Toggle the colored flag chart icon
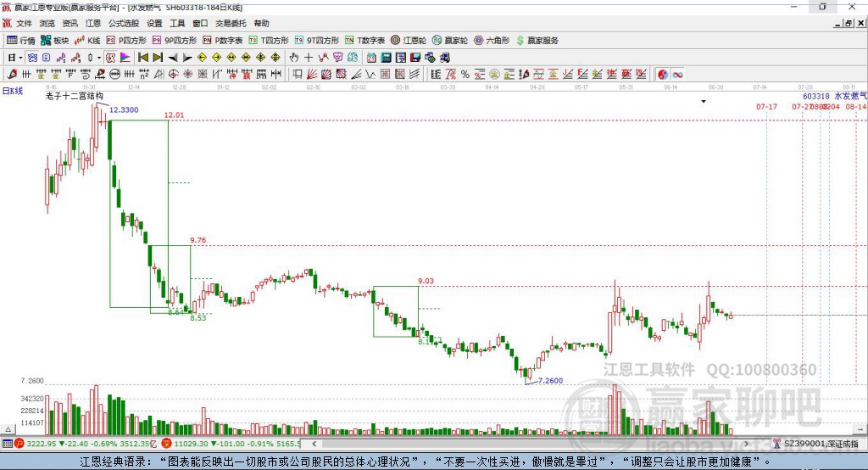This screenshot has height=470, width=868. pos(125,58)
